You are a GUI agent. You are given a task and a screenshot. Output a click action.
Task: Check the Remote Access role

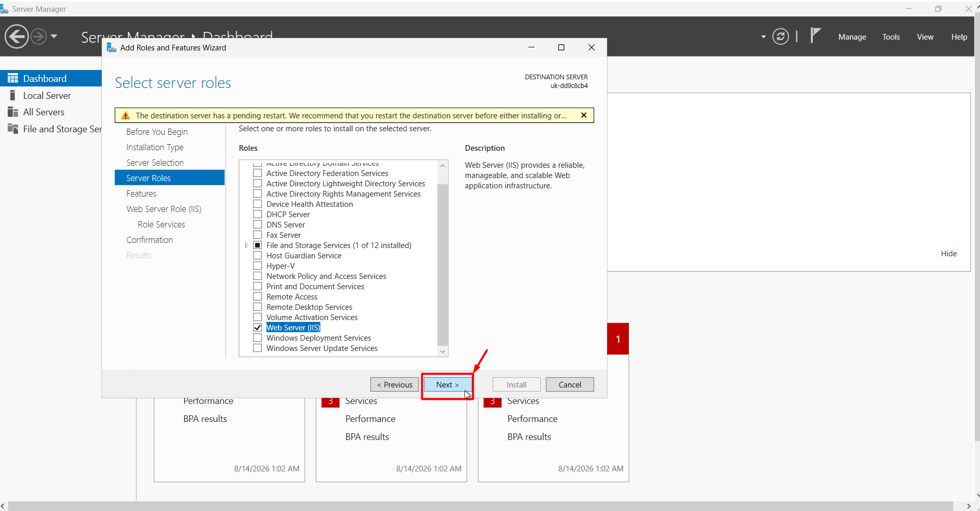(x=258, y=296)
